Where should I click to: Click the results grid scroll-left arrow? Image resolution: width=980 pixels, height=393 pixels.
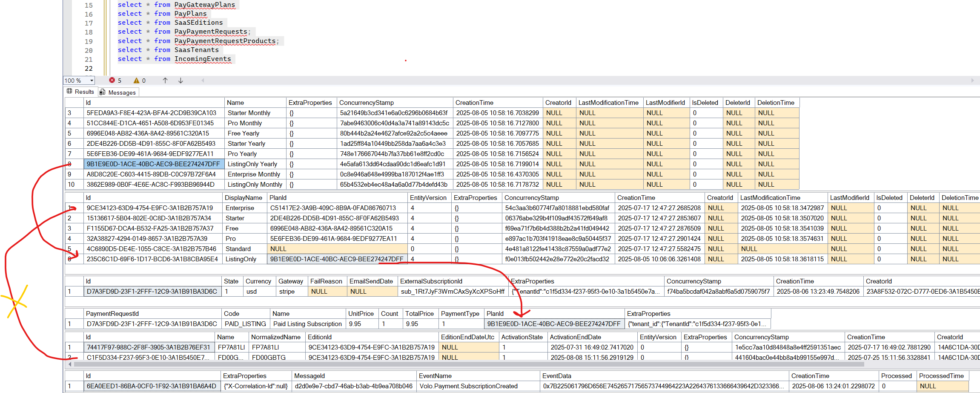(x=70, y=364)
